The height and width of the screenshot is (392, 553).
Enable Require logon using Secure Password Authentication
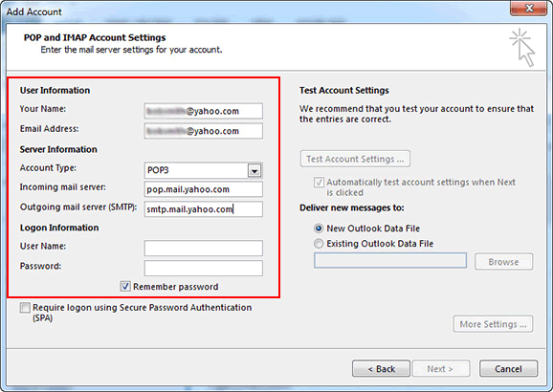coord(25,308)
